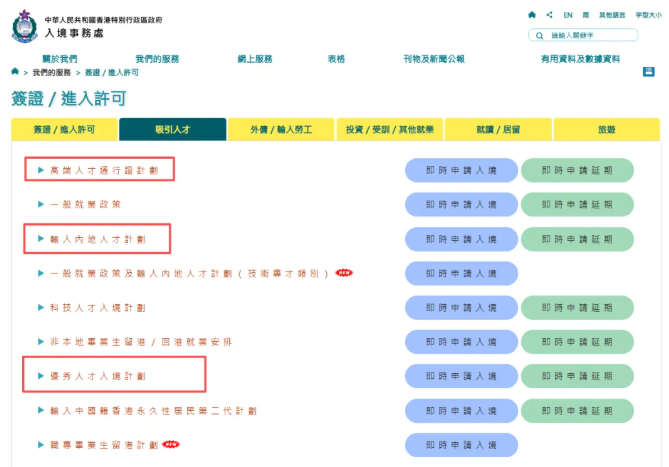
Task: Open the 刊物及新聞公報 menu
Action: coord(434,59)
